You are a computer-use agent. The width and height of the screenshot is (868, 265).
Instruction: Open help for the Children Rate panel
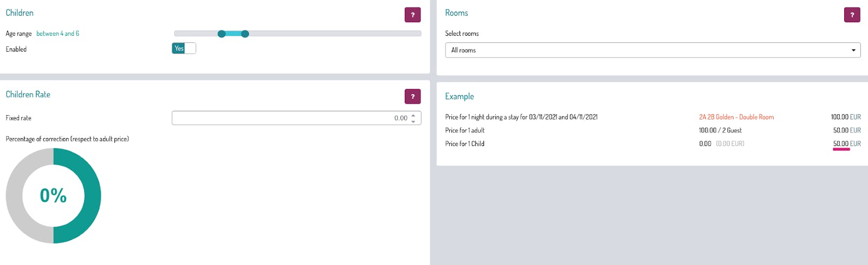[x=412, y=96]
